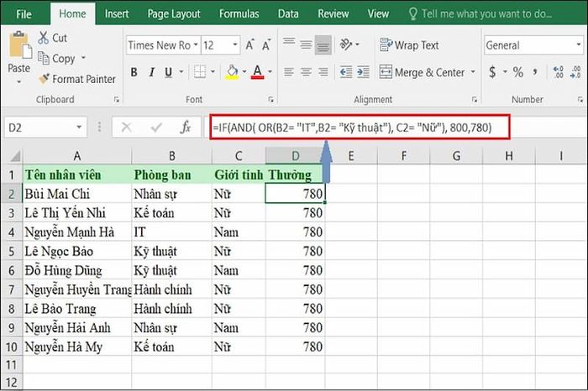
Task: Expand the borders dropdown arrow
Action: coord(213,71)
